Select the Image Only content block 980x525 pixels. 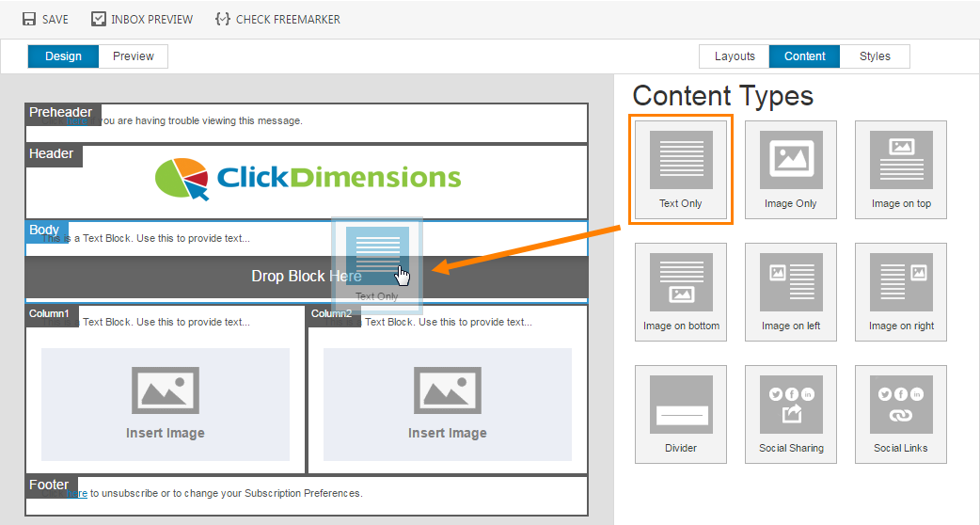tap(791, 169)
